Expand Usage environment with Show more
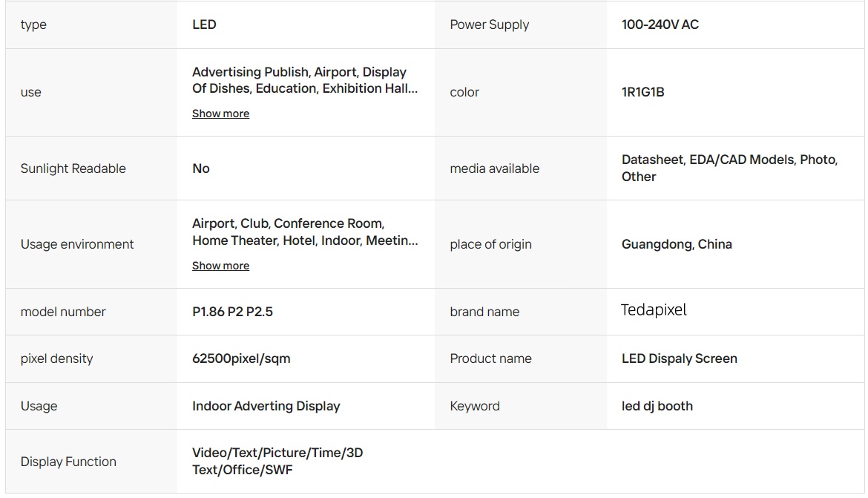 [220, 266]
